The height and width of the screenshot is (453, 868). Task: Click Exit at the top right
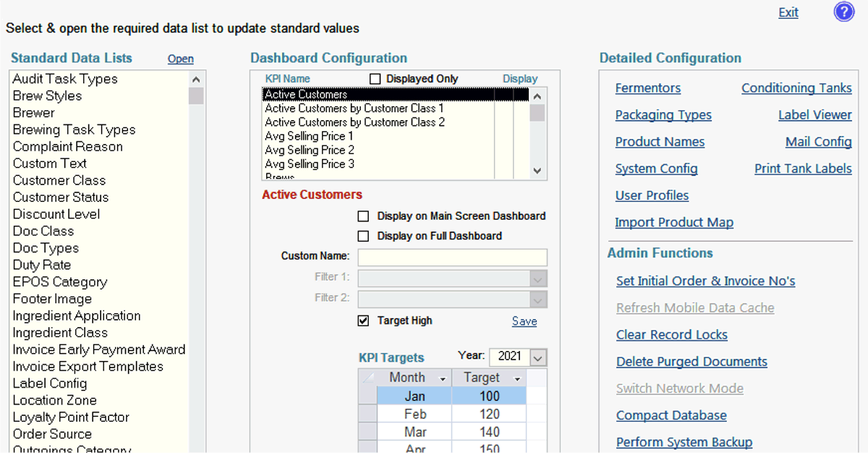point(788,12)
